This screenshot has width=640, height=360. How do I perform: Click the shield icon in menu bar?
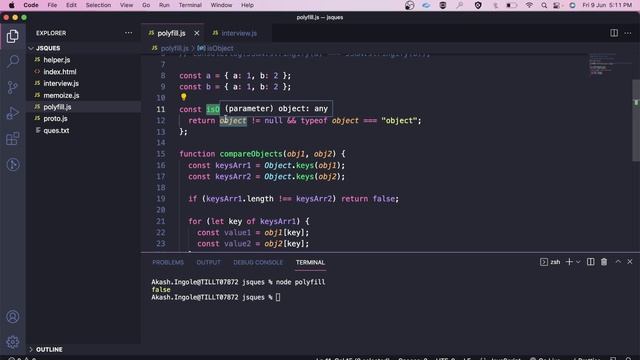point(478,5)
